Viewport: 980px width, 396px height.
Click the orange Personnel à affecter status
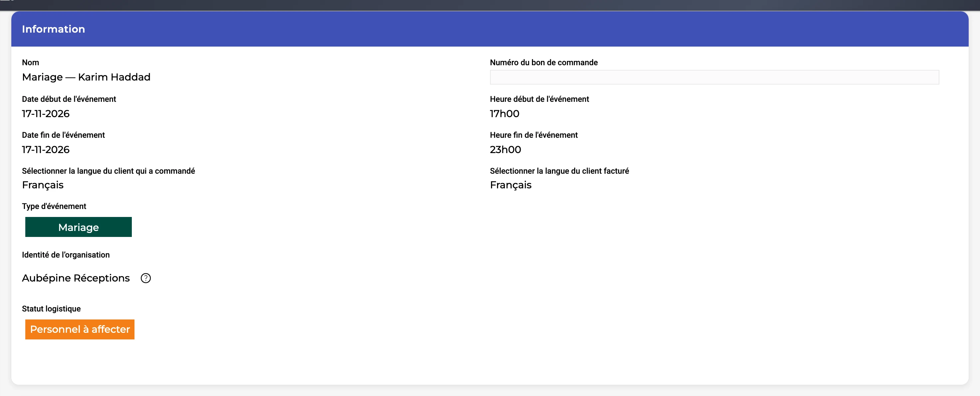tap(80, 329)
